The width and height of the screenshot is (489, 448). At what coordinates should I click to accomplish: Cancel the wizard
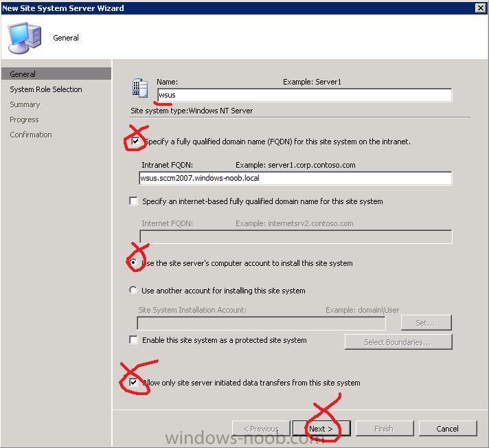[x=448, y=429]
